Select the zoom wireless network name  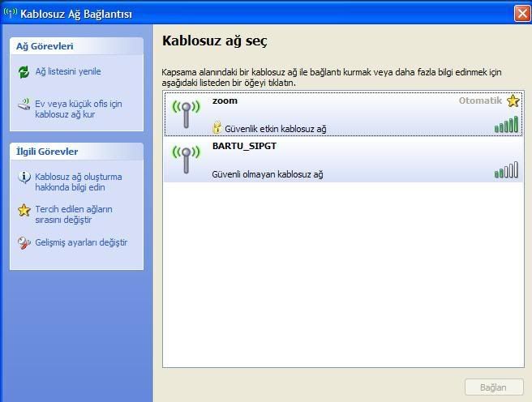(x=225, y=101)
